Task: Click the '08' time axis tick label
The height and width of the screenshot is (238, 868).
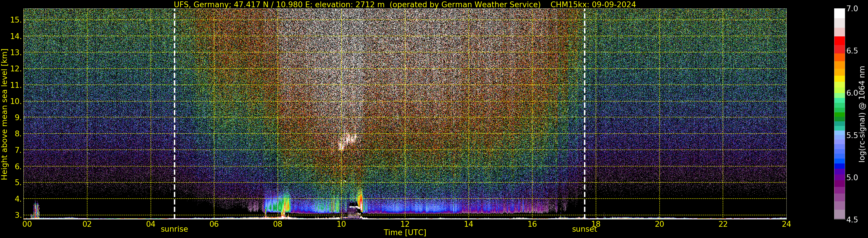Action: (x=278, y=224)
